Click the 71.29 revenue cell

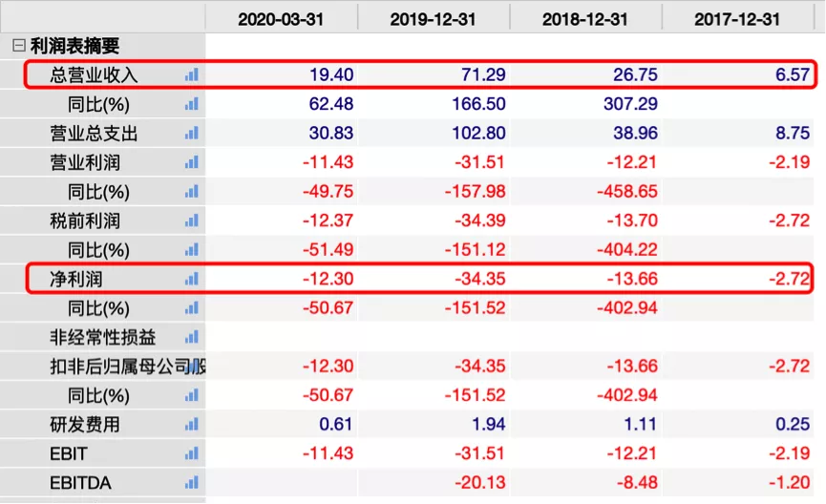click(x=483, y=74)
